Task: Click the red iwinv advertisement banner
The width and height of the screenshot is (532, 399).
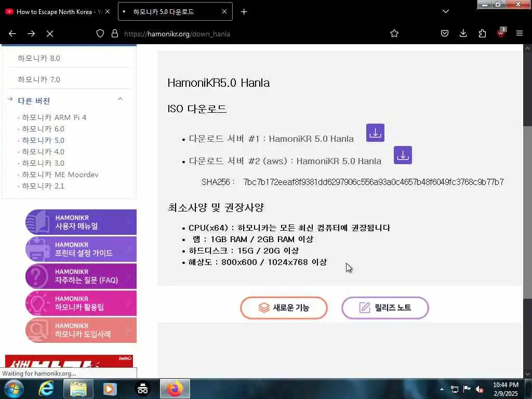Action: [69, 362]
